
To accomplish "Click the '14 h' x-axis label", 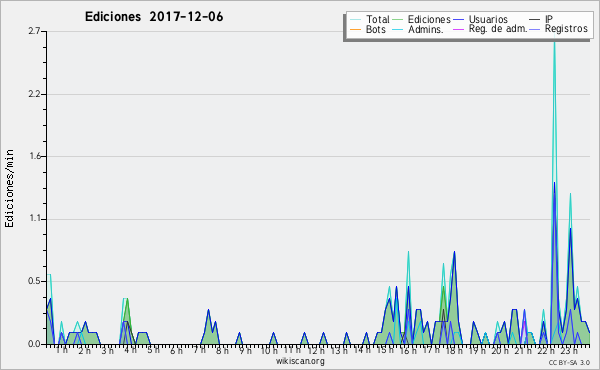I will pos(362,350).
